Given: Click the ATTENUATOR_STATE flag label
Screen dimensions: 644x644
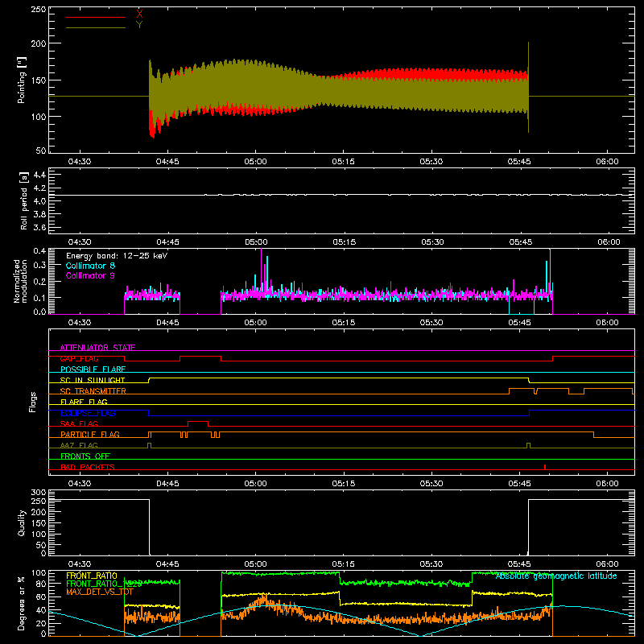Looking at the screenshot, I should (x=97, y=348).
